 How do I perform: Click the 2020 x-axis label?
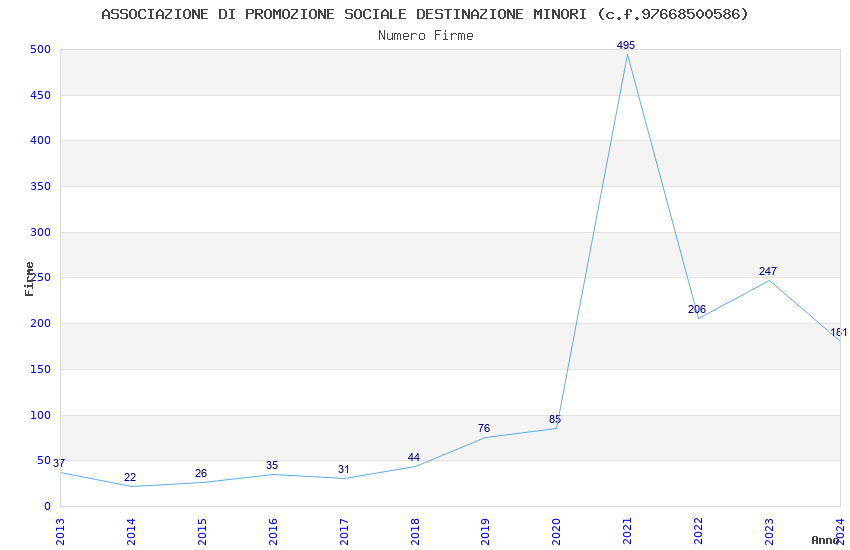coord(556,532)
